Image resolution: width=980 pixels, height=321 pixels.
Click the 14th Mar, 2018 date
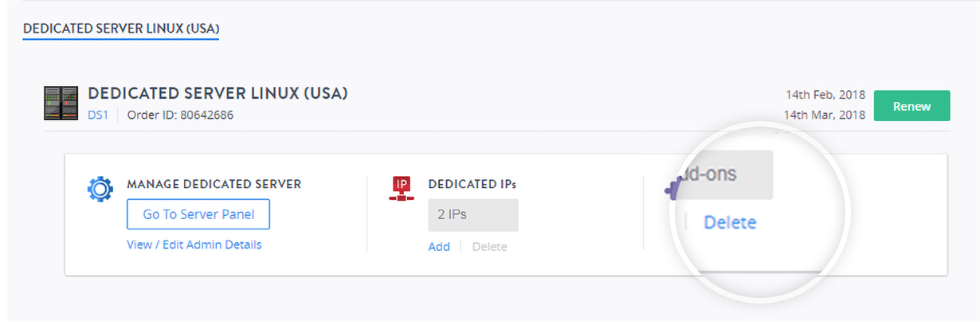825,115
